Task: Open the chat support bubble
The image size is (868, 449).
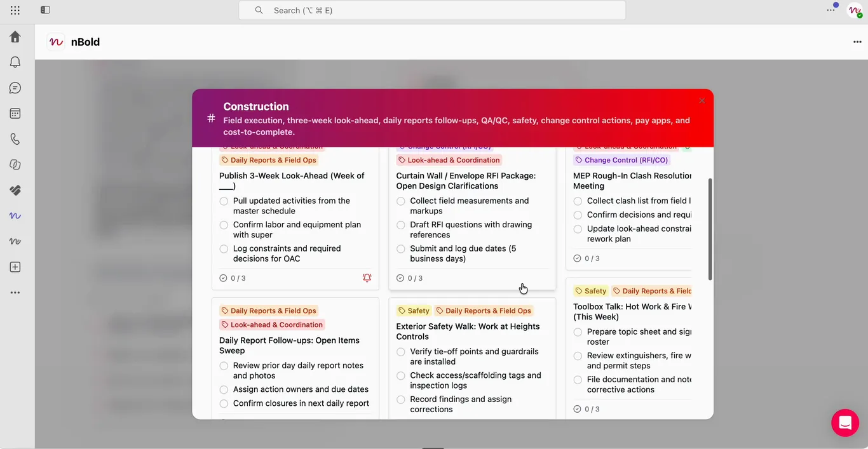Action: tap(845, 422)
